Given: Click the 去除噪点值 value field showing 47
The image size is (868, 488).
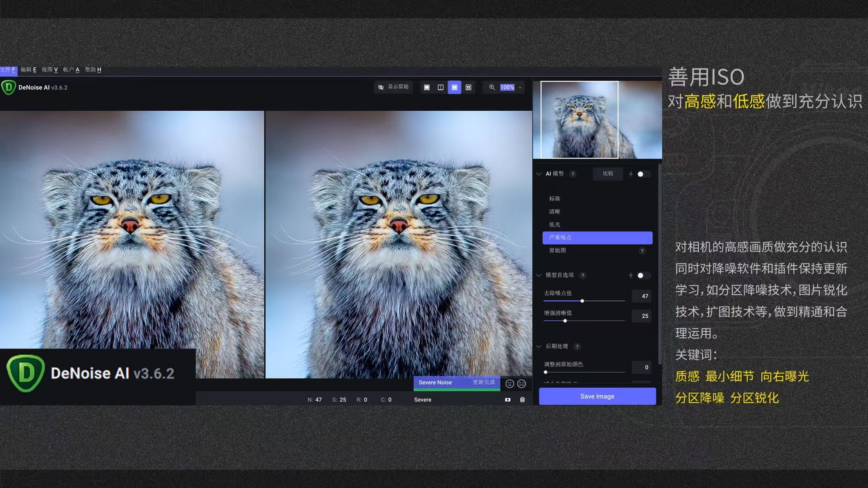Looking at the screenshot, I should tap(642, 296).
